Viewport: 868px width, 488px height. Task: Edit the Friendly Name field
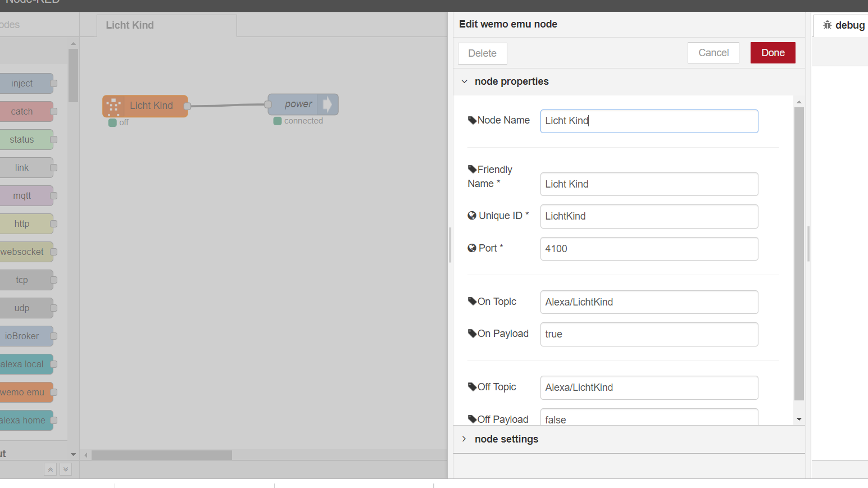pyautogui.click(x=649, y=184)
